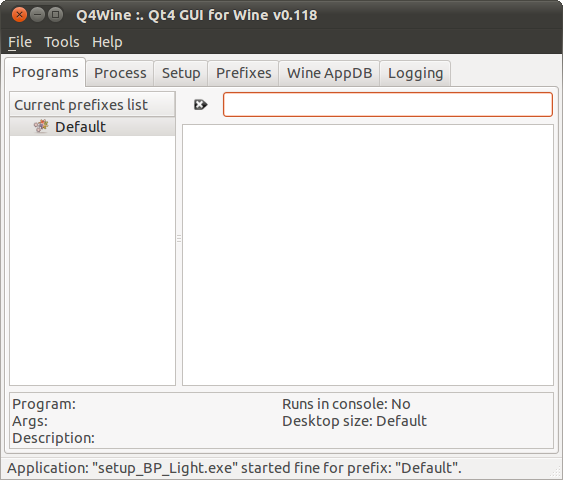Select the Default prefix tree item
Screen dimensions: 563x480
(92, 127)
